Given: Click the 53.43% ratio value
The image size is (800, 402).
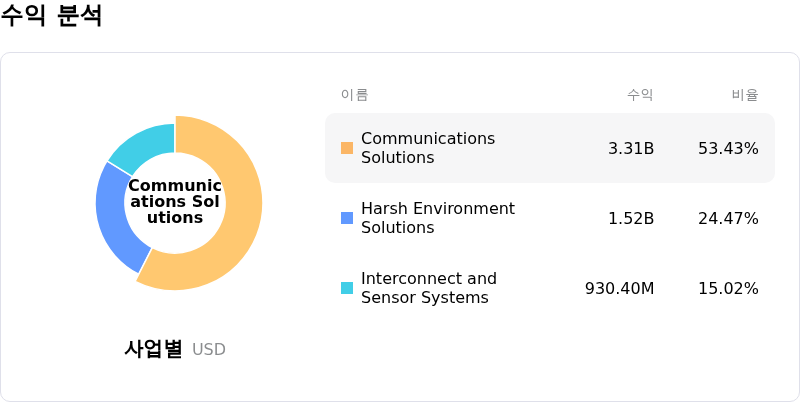Looking at the screenshot, I should pyautogui.click(x=728, y=148).
